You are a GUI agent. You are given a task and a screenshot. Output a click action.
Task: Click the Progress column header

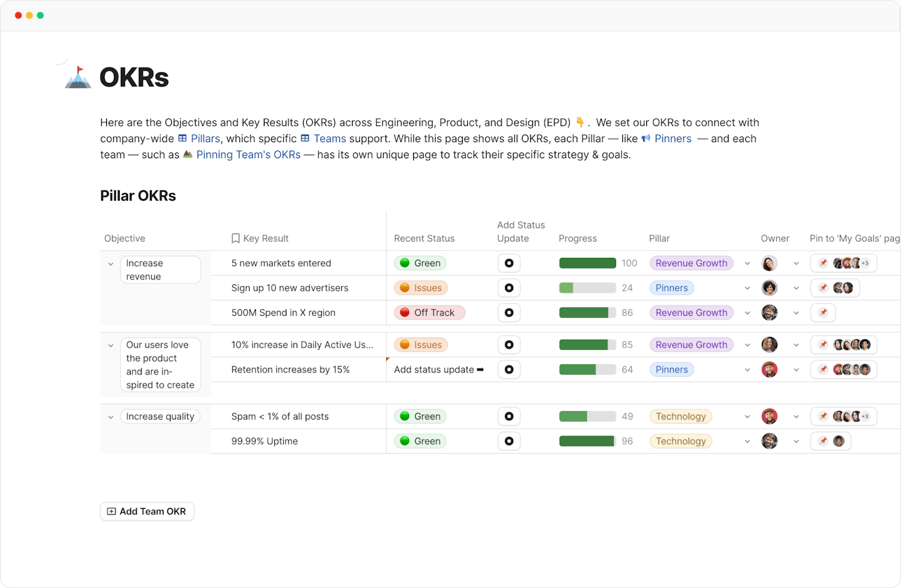coord(577,239)
